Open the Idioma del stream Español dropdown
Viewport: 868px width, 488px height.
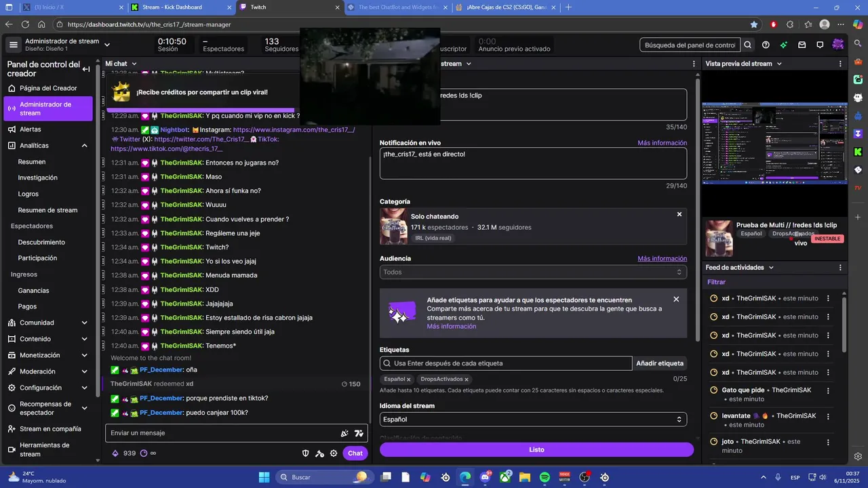[533, 420]
